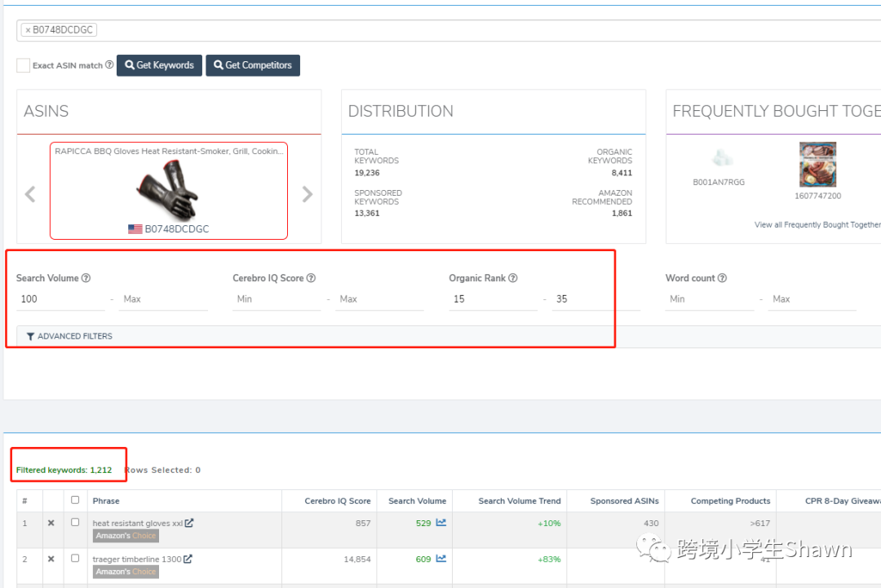Image resolution: width=881 pixels, height=588 pixels.
Task: Click the Filtered keywords: 1,212 text
Action: [x=64, y=470]
